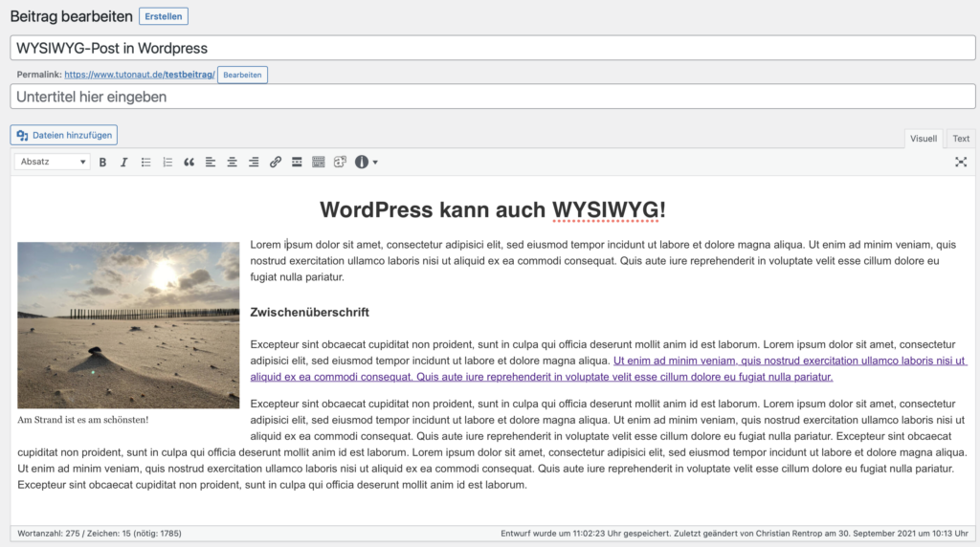The height and width of the screenshot is (547, 980).
Task: Open the tutonaut.de testbeitrag permalink
Action: coord(140,75)
